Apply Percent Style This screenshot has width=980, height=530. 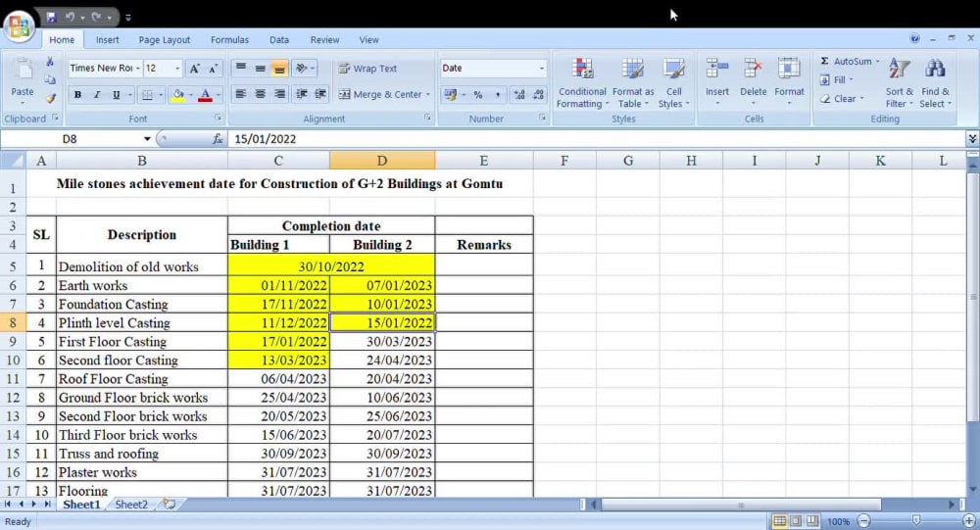coord(478,95)
